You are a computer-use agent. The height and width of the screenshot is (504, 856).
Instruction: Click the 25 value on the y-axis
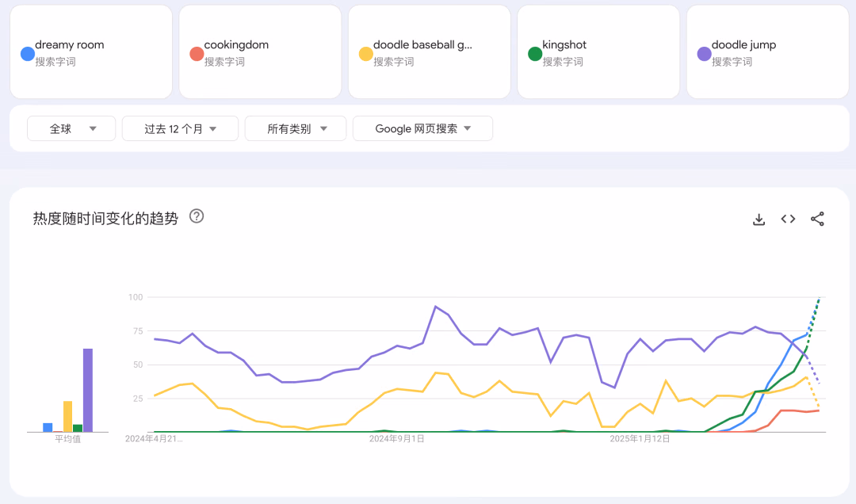pyautogui.click(x=138, y=399)
